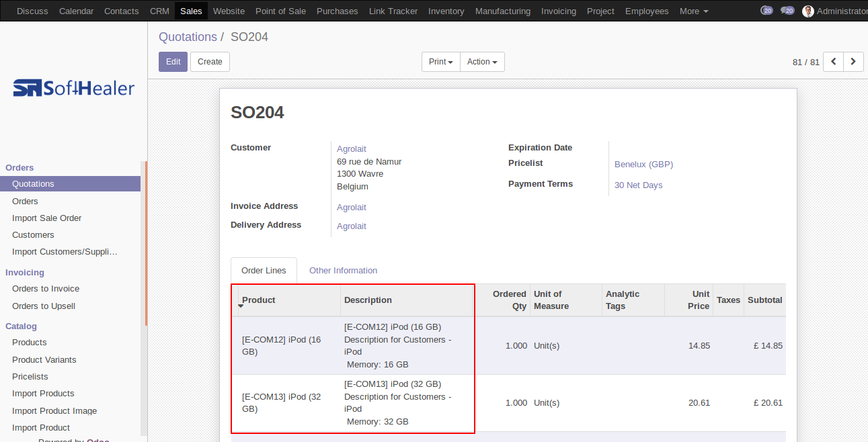Image resolution: width=868 pixels, height=442 pixels.
Task: Open the Delivery Address Agrolait link
Action: click(x=352, y=226)
